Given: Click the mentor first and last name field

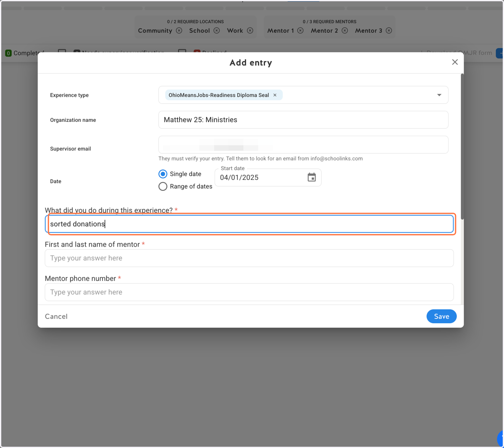Looking at the screenshot, I should click(249, 258).
